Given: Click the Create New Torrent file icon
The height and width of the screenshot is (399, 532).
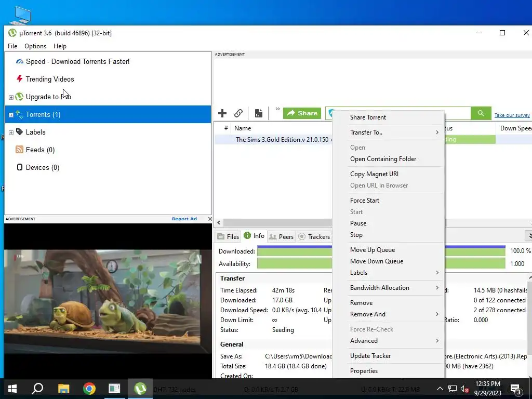Looking at the screenshot, I should tap(259, 113).
